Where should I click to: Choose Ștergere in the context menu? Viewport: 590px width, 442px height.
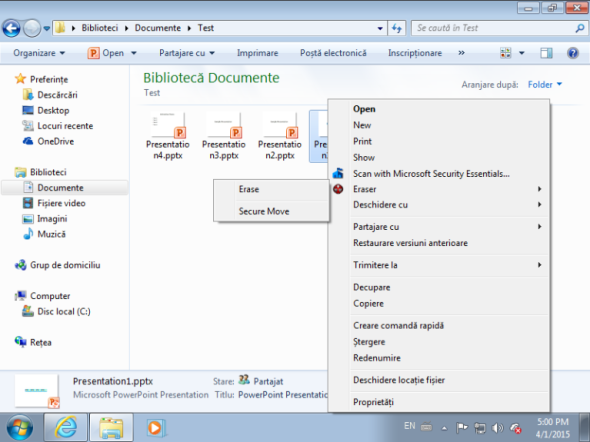click(x=439, y=342)
